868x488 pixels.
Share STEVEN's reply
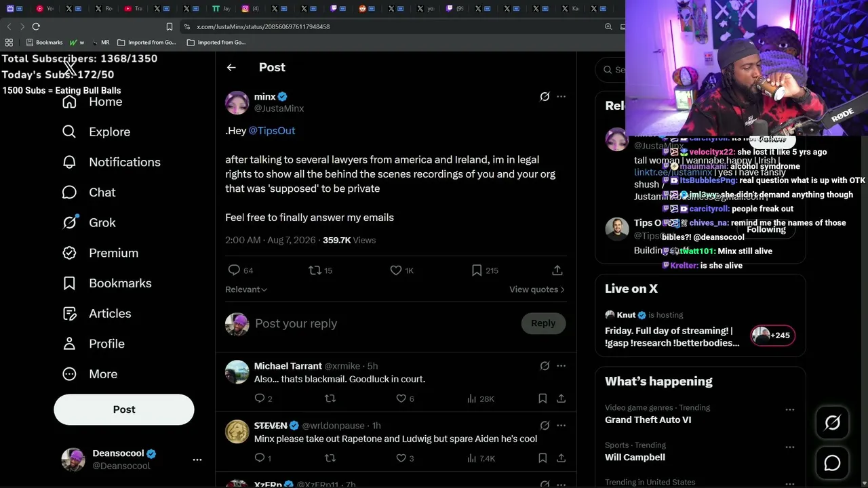click(561, 458)
